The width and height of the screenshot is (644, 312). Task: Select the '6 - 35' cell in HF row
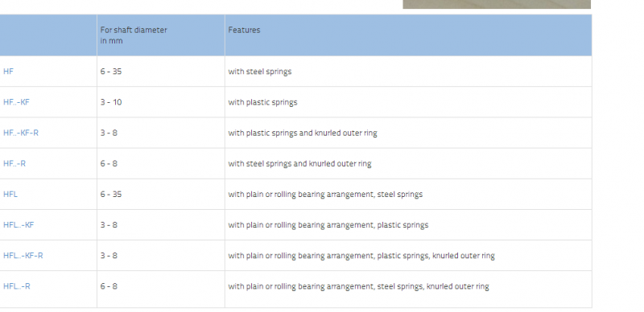point(111,72)
